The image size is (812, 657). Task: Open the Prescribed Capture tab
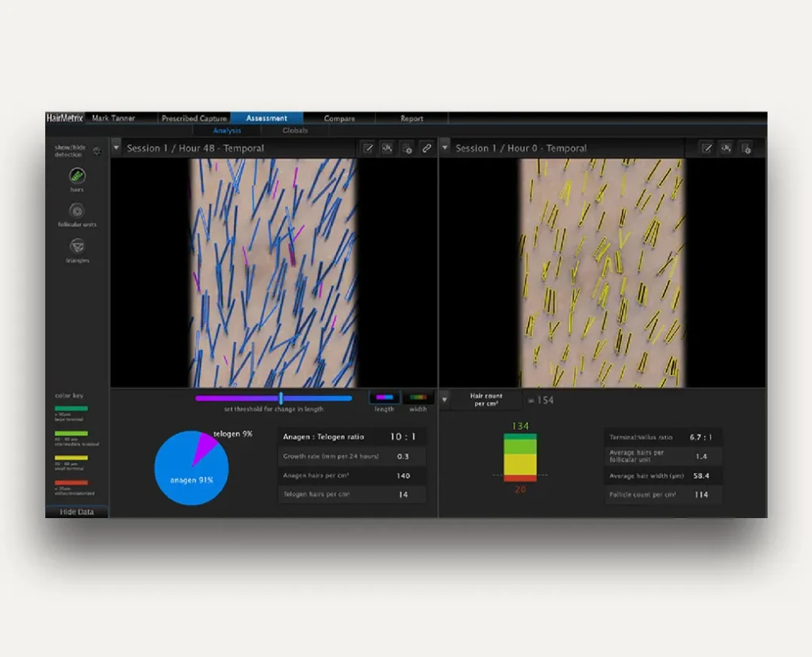pyautogui.click(x=193, y=118)
